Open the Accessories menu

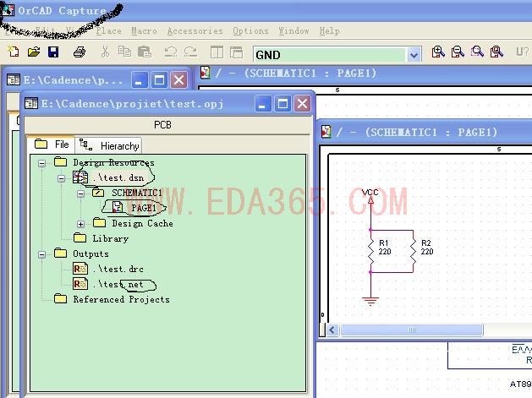pyautogui.click(x=195, y=31)
